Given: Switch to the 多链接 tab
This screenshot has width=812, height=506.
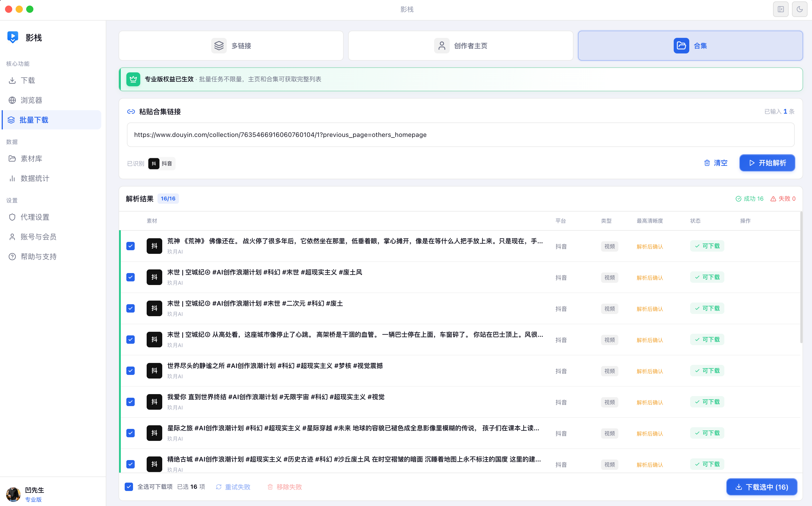Looking at the screenshot, I should pos(231,46).
